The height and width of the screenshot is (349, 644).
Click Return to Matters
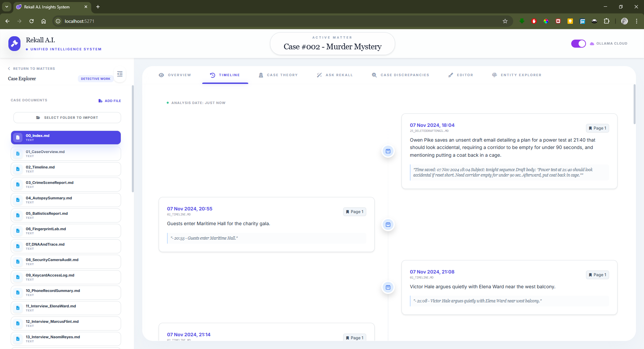tap(32, 68)
